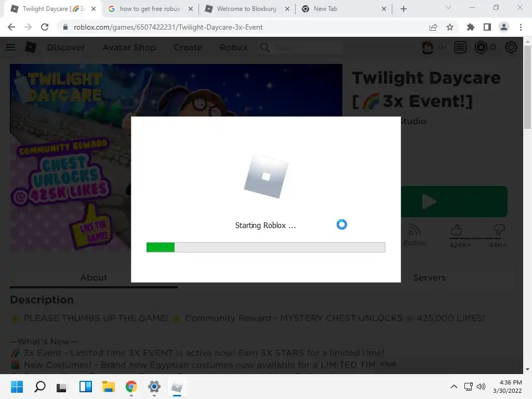Reload the page with the refresh icon
The width and height of the screenshot is (532, 399).
click(45, 27)
